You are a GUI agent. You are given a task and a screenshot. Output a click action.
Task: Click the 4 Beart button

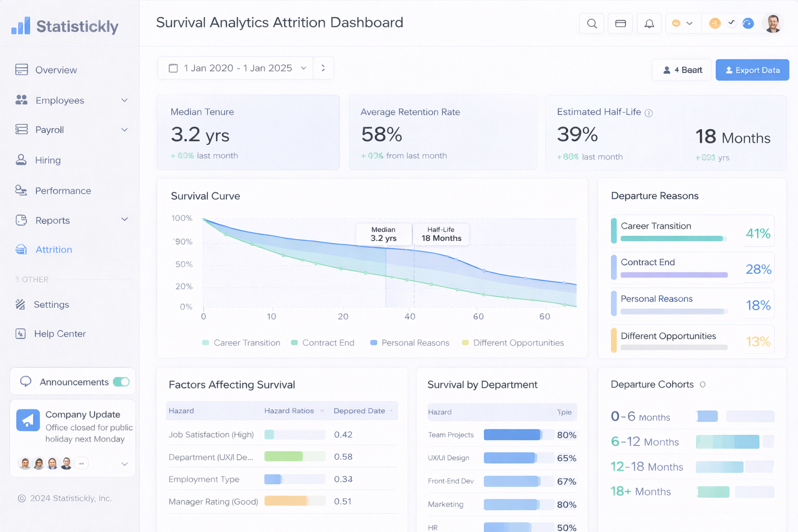[682, 70]
